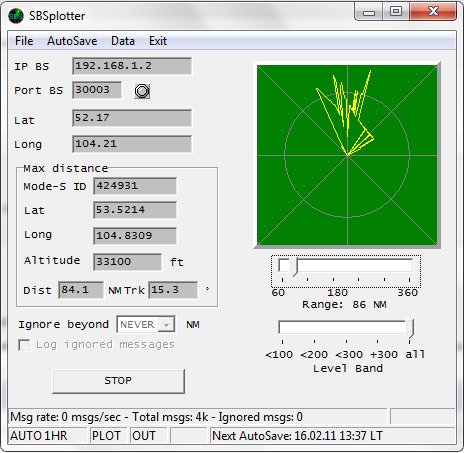This screenshot has height=453, width=464.
Task: Expand the Ignore beyond NEVER dropdown
Action: (166, 324)
